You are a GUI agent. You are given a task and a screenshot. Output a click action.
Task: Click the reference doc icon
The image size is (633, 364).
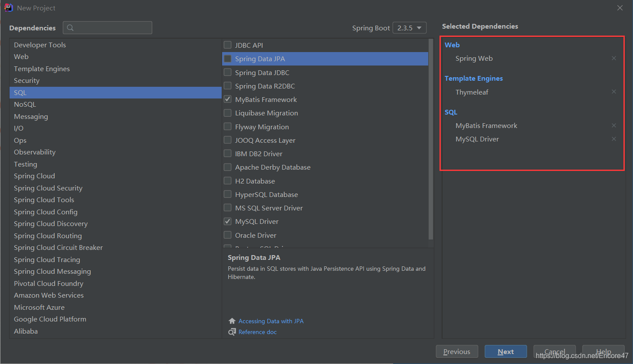point(232,332)
